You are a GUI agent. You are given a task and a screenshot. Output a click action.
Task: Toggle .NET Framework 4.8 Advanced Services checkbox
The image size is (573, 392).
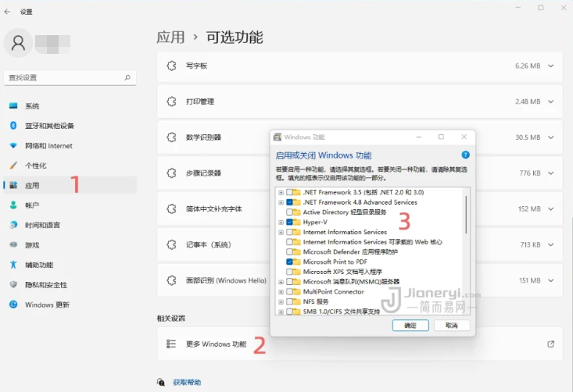click(x=289, y=202)
